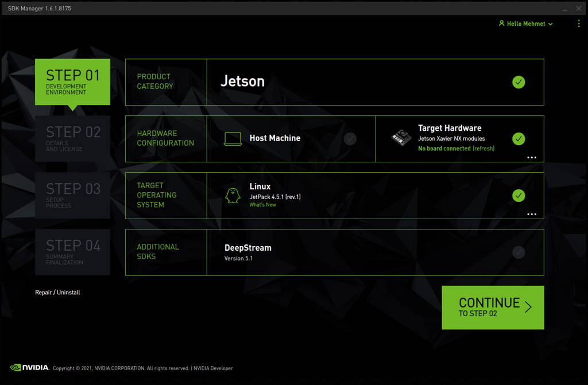Toggle the DeepStream SDK checkmark

pos(519,252)
